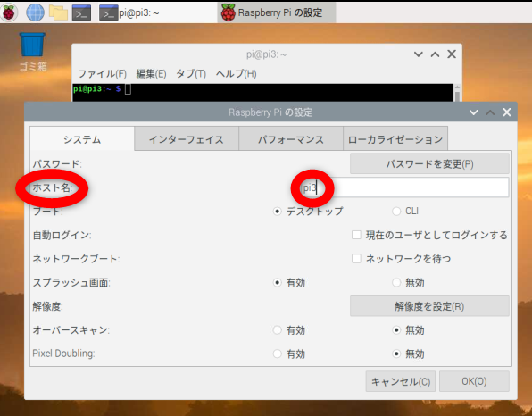Open the ゴミ箱 trash desktop icon
Image resolution: width=532 pixels, height=416 pixels.
pyautogui.click(x=32, y=52)
